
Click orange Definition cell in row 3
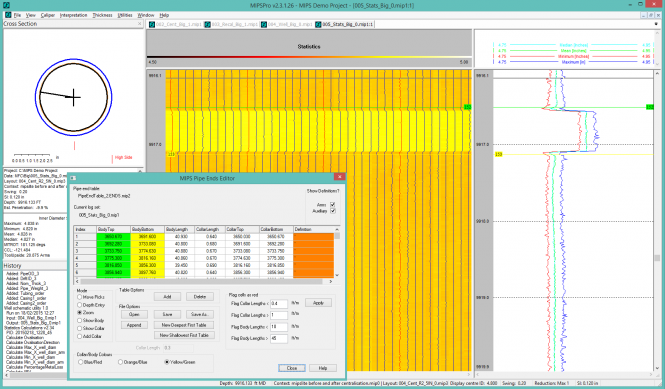(x=313, y=251)
